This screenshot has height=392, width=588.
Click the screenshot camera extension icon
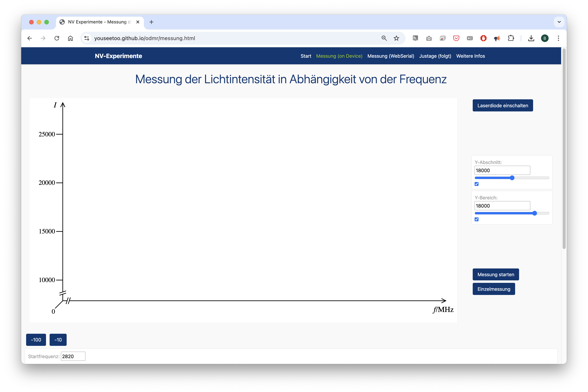point(429,38)
